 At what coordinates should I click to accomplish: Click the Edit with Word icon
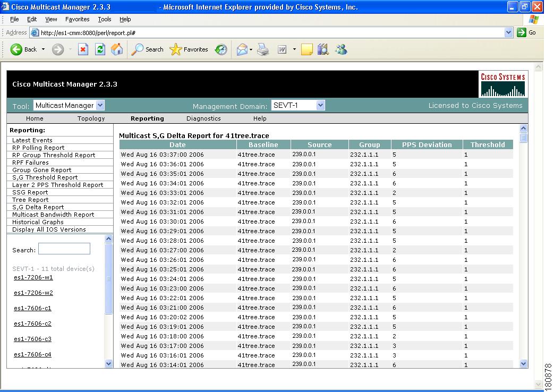[x=282, y=49]
